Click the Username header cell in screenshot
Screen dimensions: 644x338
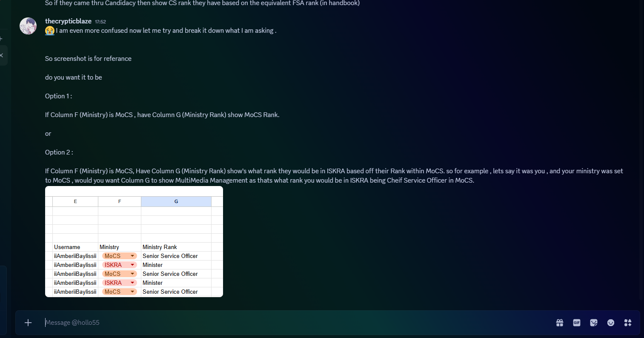67,247
